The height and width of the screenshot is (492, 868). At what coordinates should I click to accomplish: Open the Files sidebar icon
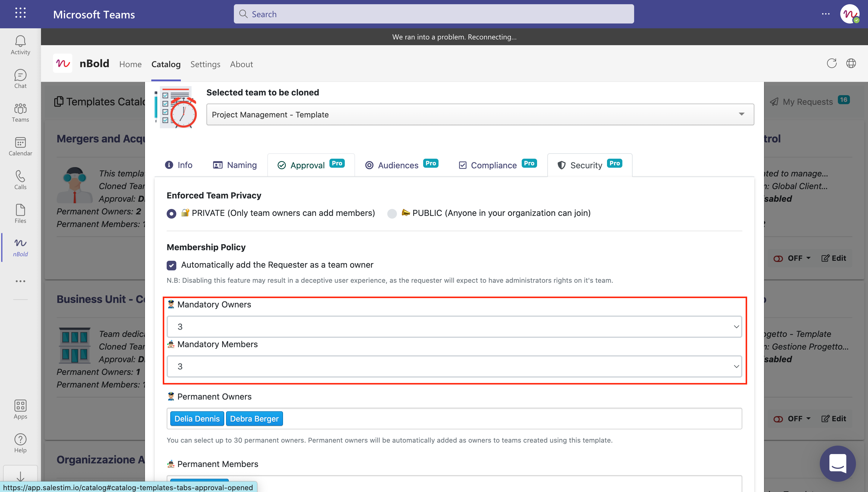pos(20,214)
